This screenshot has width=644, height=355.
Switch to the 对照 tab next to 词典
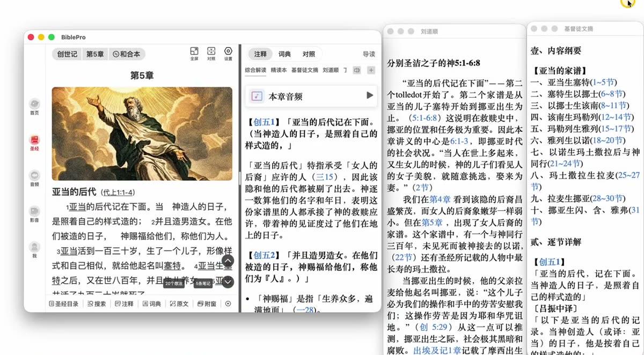309,54
